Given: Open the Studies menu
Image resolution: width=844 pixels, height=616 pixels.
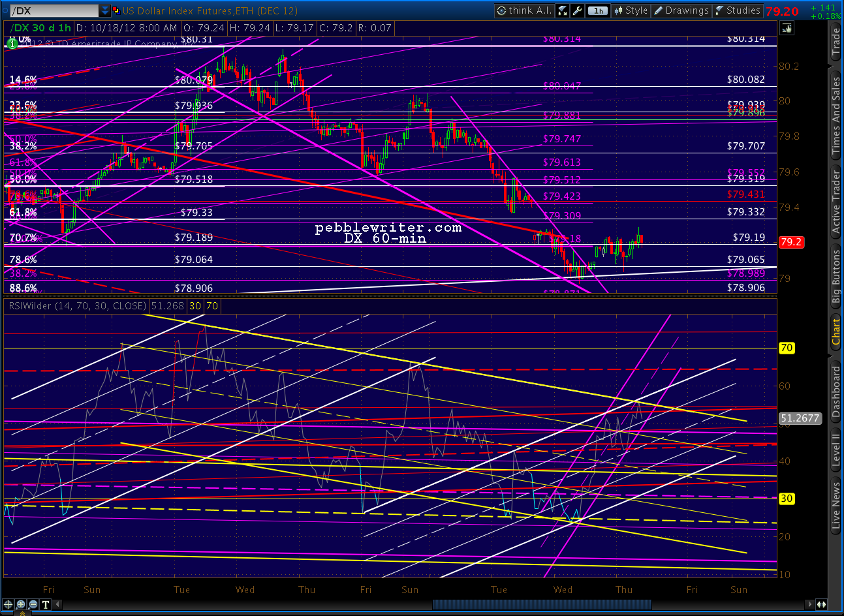Looking at the screenshot, I should (x=738, y=10).
